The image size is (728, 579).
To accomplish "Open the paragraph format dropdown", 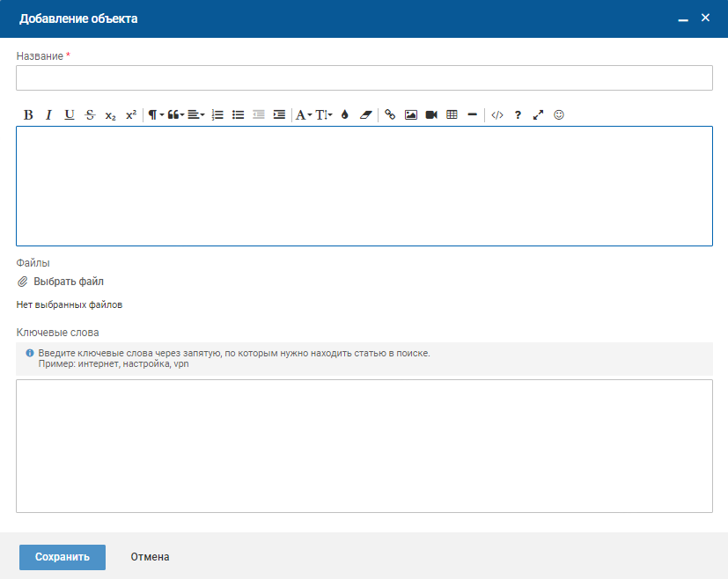I will click(x=155, y=114).
